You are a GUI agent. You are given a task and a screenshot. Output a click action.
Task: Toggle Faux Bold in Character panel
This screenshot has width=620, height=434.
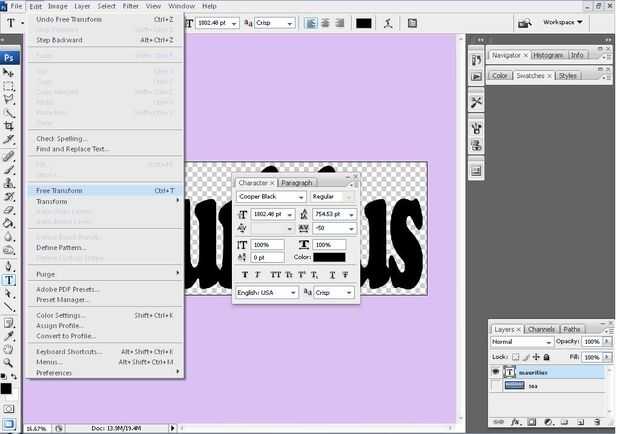[245, 275]
